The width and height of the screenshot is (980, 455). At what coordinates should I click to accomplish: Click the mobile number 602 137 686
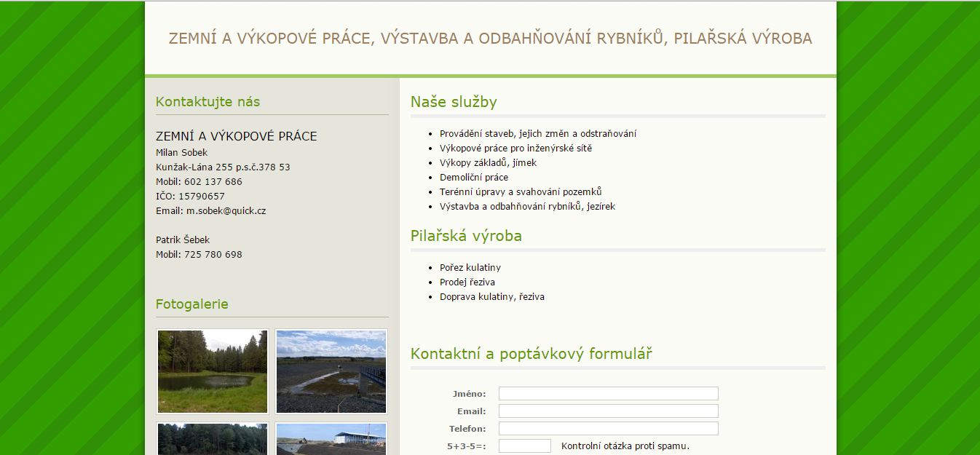click(x=213, y=182)
